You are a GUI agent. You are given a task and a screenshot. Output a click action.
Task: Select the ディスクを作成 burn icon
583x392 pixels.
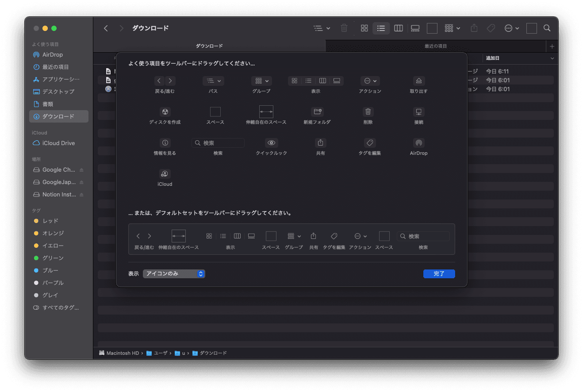165,111
